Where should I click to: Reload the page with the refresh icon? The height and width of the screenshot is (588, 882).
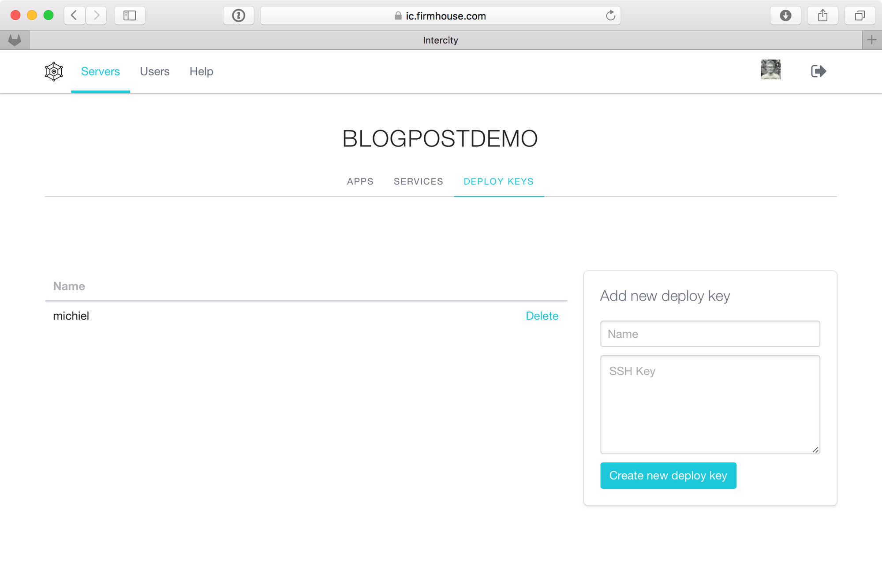tap(610, 16)
